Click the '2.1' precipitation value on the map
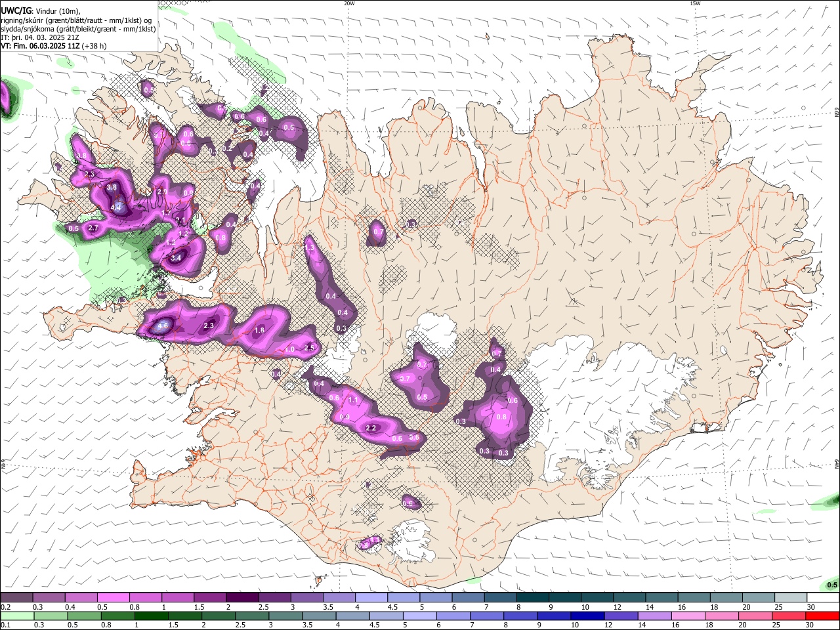Screen dimensions: 840x630 pyautogui.click(x=181, y=220)
